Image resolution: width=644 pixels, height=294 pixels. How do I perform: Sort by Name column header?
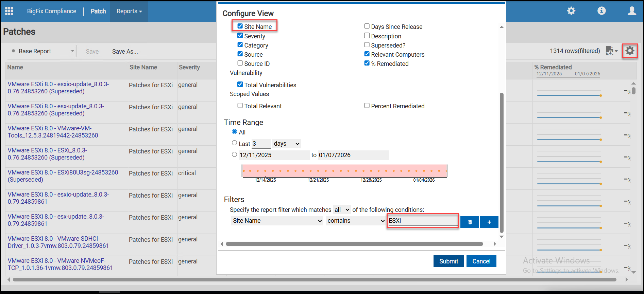pyautogui.click(x=15, y=67)
